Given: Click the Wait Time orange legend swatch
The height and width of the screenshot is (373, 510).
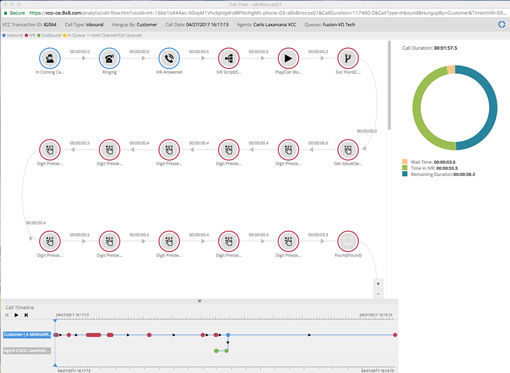Looking at the screenshot, I should click(x=405, y=162).
